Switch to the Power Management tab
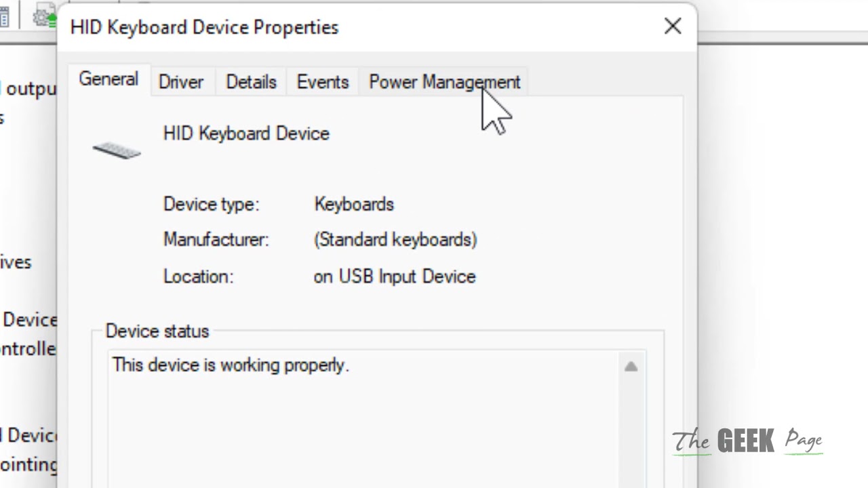The height and width of the screenshot is (488, 868). pos(444,82)
